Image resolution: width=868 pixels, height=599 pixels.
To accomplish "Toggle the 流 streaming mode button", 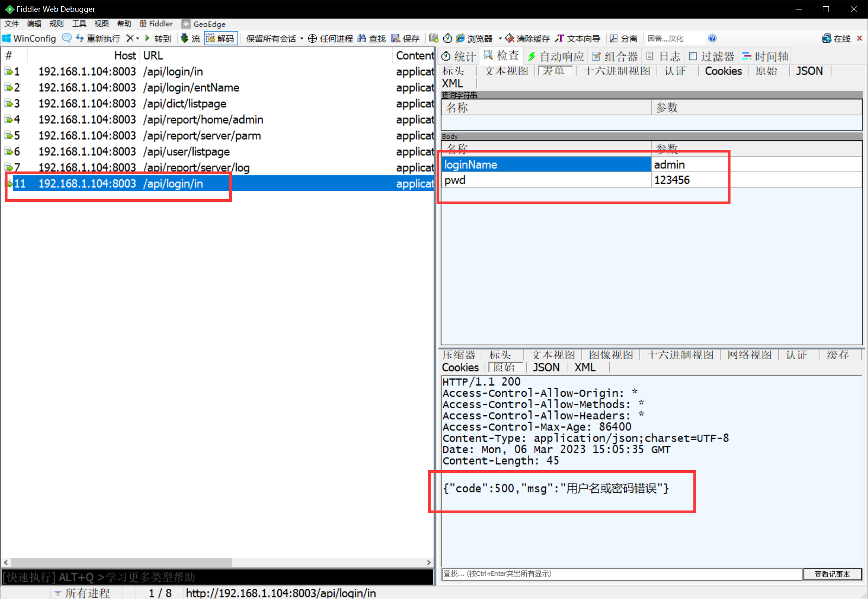I will click(x=190, y=38).
